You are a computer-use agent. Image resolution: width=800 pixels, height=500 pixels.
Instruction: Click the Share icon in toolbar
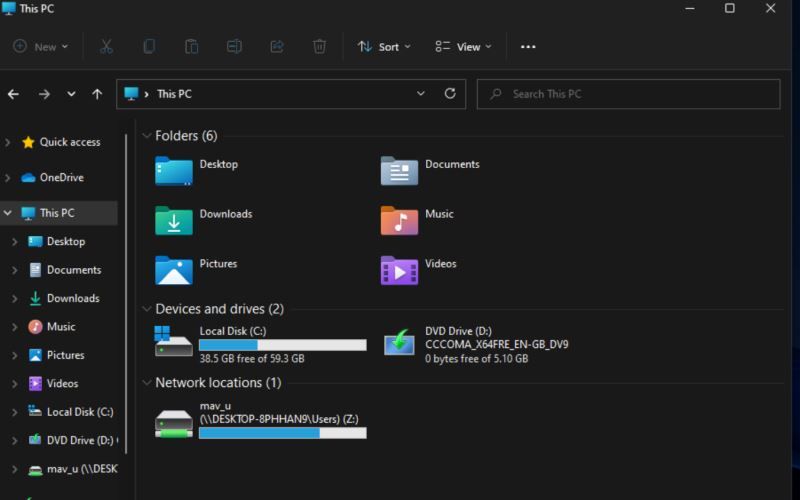(277, 46)
